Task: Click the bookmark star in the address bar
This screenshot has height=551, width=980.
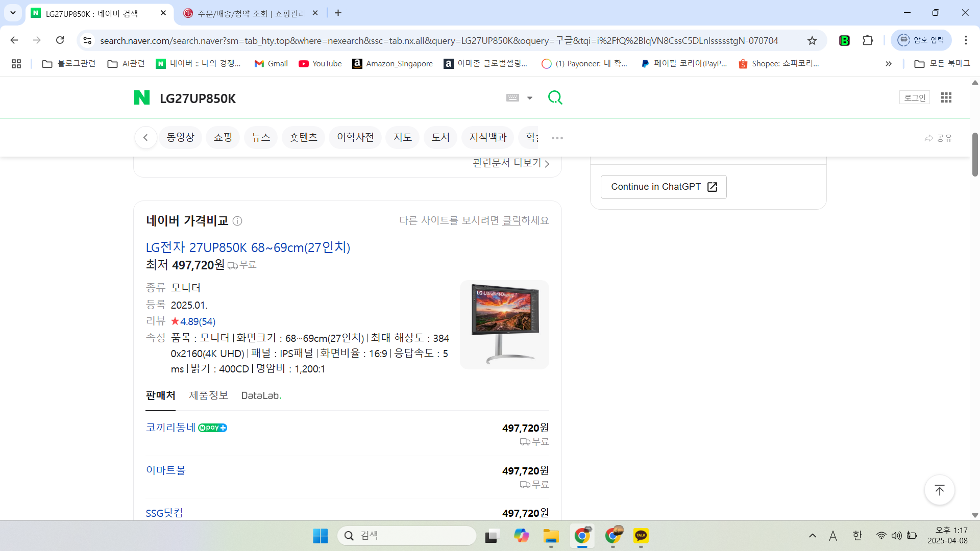Action: click(812, 40)
